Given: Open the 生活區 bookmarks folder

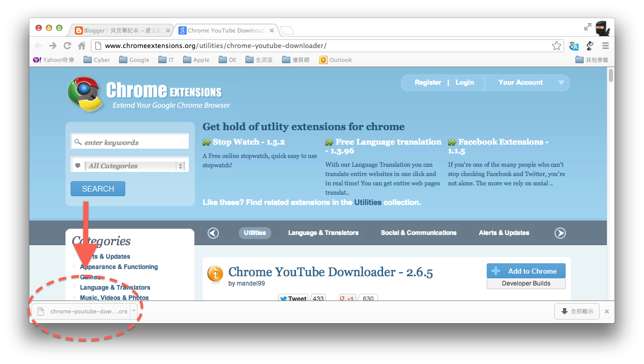Looking at the screenshot, I should point(259,60).
